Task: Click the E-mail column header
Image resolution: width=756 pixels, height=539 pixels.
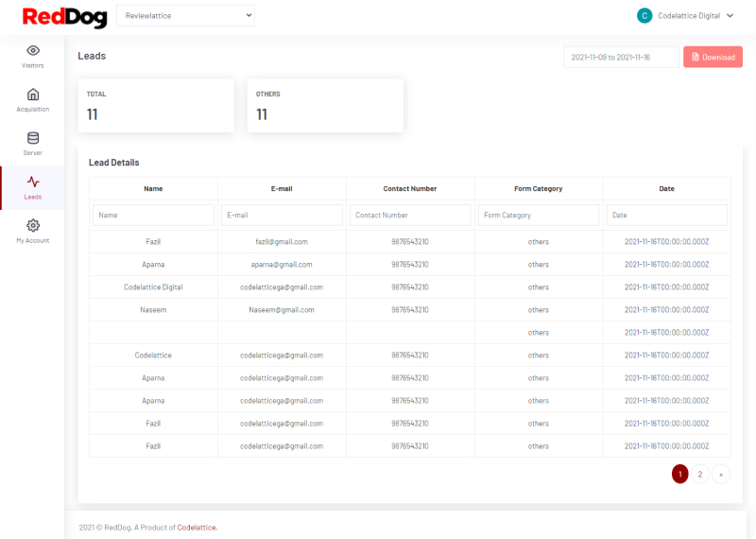Action: pos(282,189)
